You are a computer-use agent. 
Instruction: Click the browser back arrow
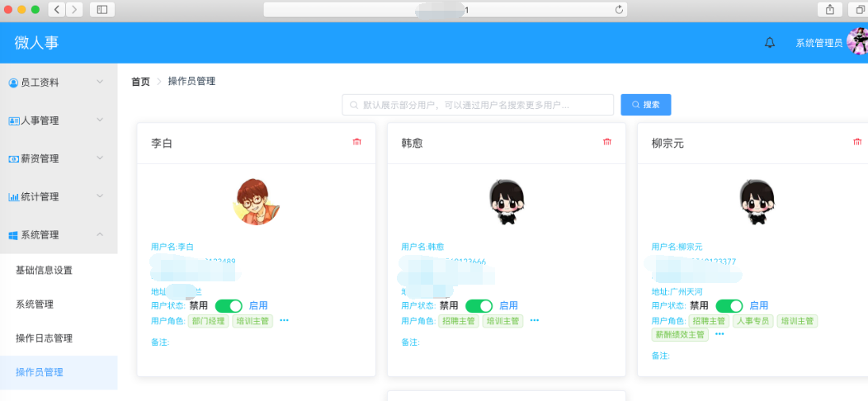tap(57, 9)
